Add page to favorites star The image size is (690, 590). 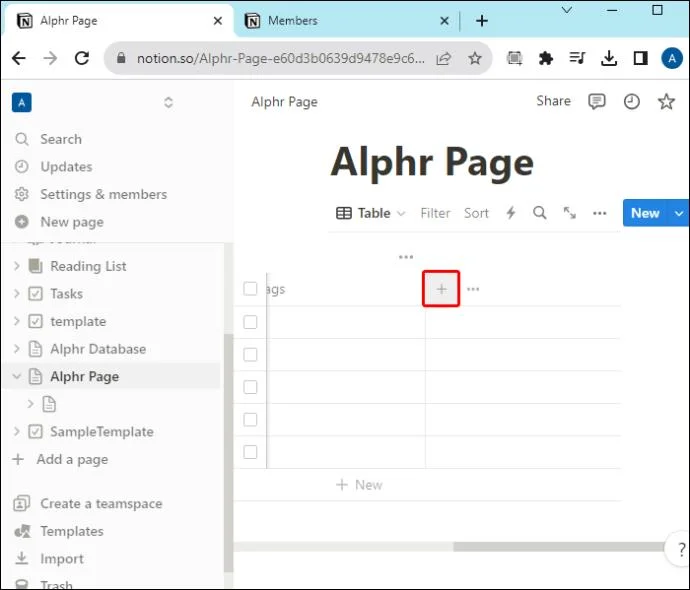point(666,102)
